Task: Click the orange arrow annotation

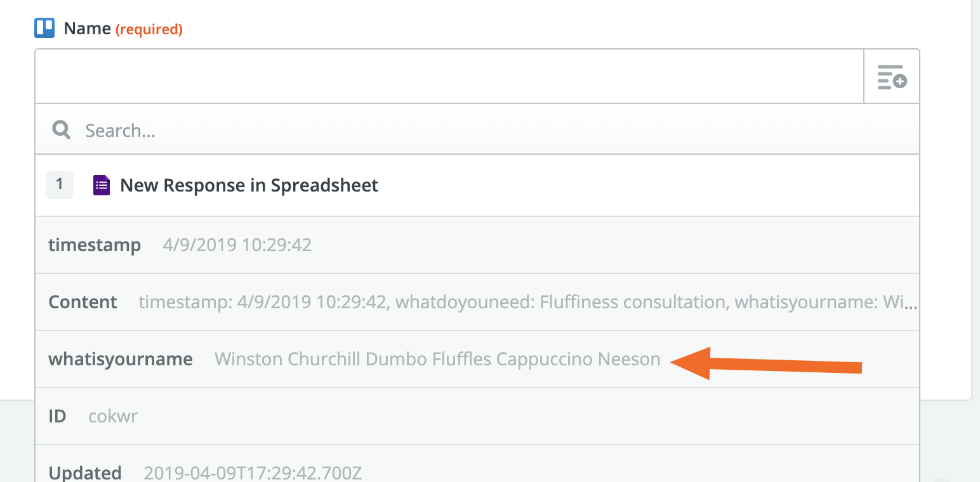Action: pyautogui.click(x=766, y=364)
